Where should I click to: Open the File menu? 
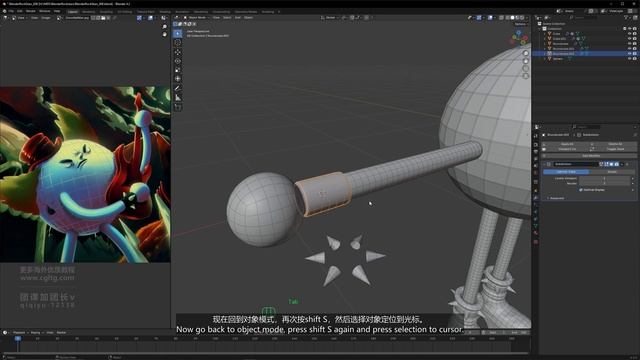point(11,11)
